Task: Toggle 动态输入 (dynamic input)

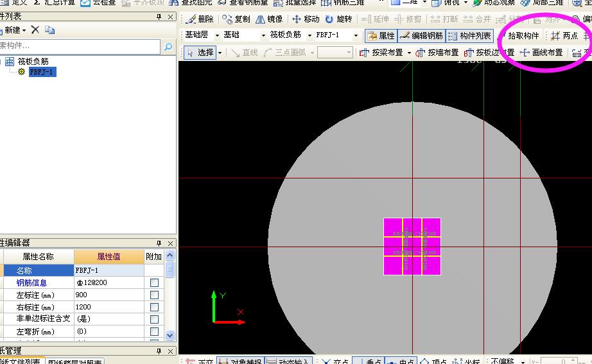Action: pos(288,361)
